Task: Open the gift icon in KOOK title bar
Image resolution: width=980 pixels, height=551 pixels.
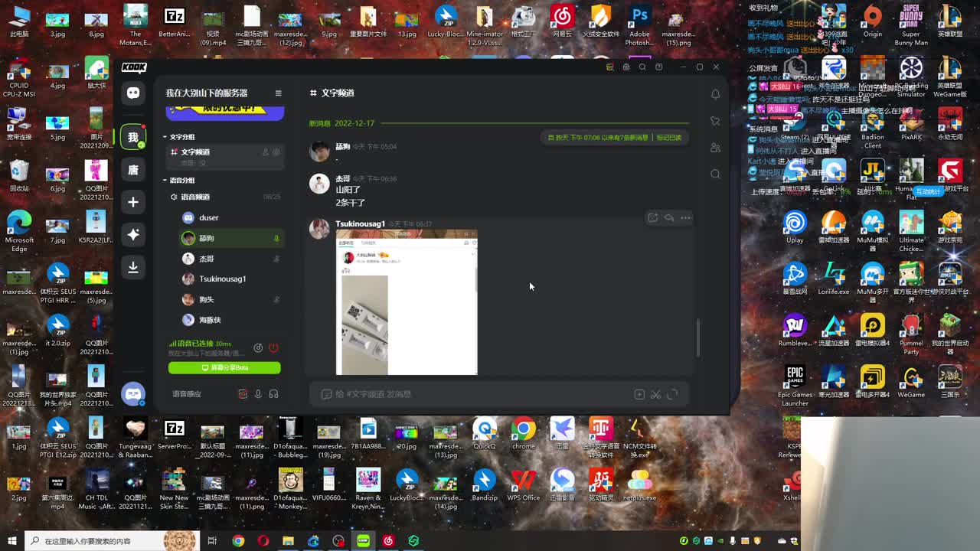Action: (610, 67)
